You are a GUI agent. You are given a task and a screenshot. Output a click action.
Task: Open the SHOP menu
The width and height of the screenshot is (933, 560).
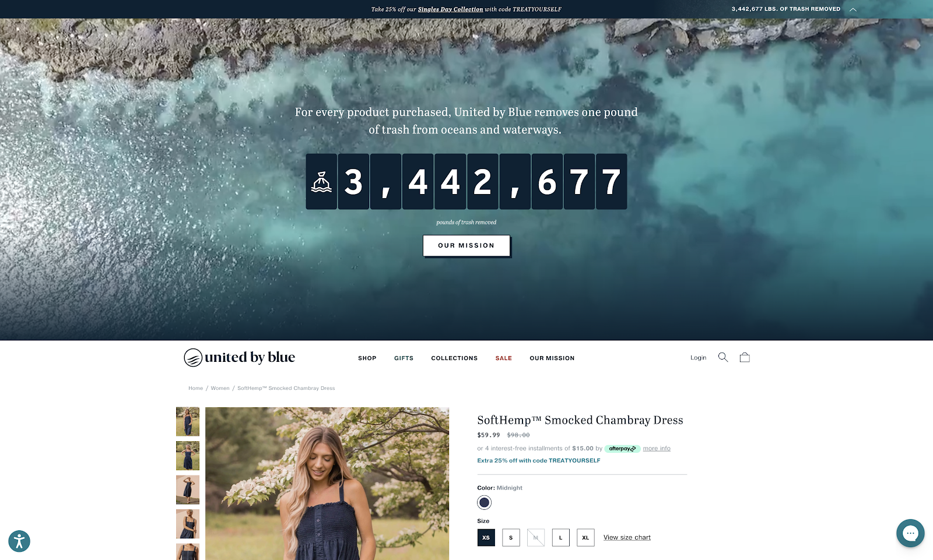coord(367,358)
